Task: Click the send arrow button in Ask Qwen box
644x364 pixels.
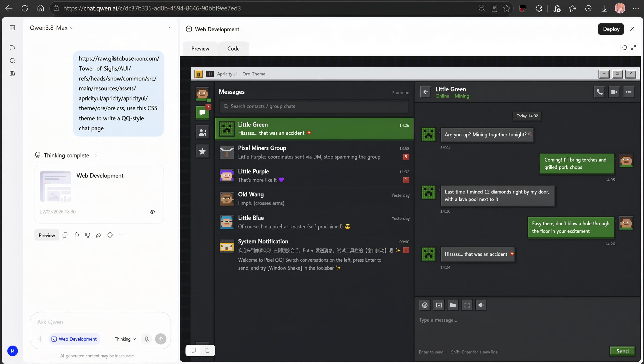Action: [161, 339]
